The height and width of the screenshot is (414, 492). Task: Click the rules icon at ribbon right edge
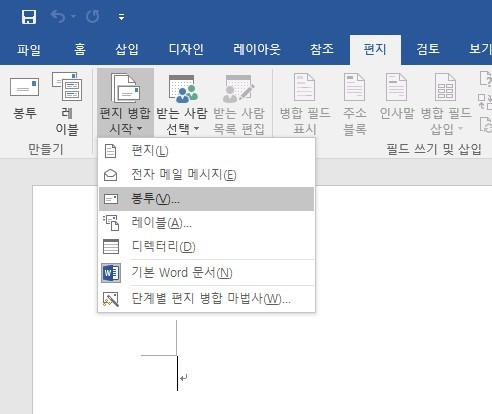tap(486, 79)
